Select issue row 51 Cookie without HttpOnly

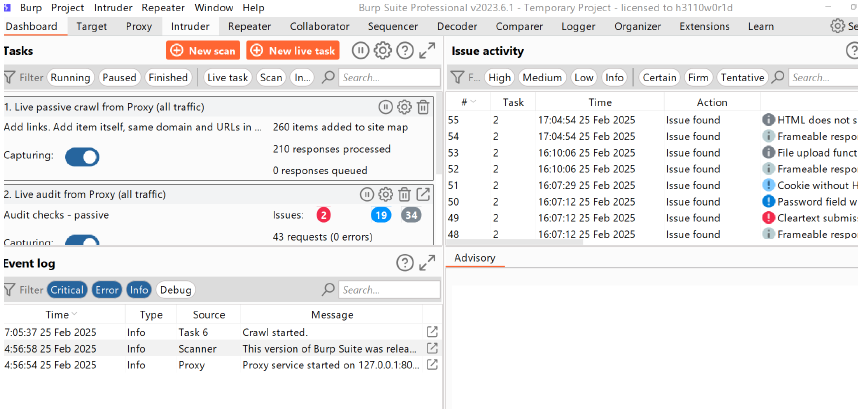point(654,185)
